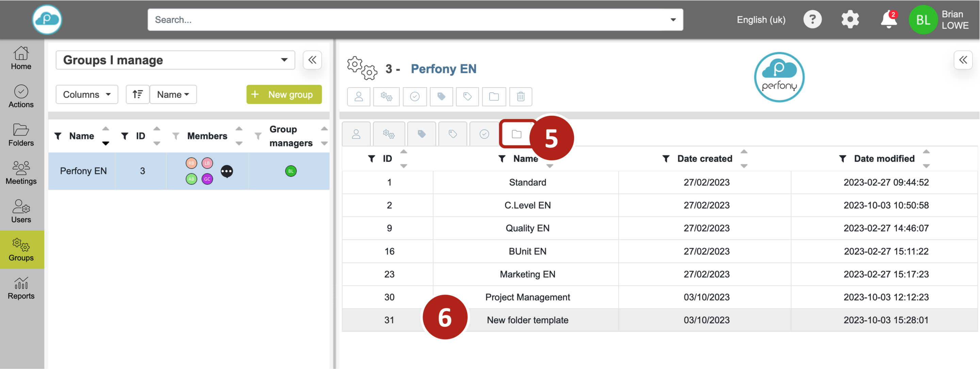980x369 pixels.
Task: Click the members overflow dots icon
Action: (x=227, y=172)
